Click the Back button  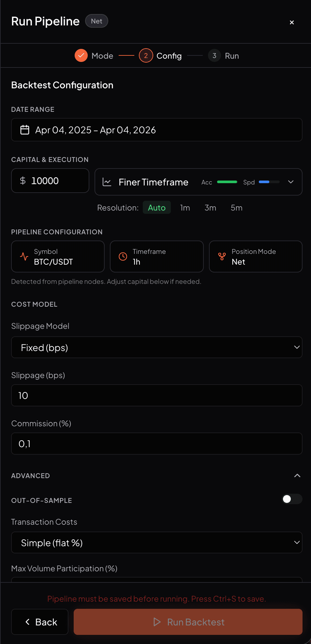[x=40, y=622]
